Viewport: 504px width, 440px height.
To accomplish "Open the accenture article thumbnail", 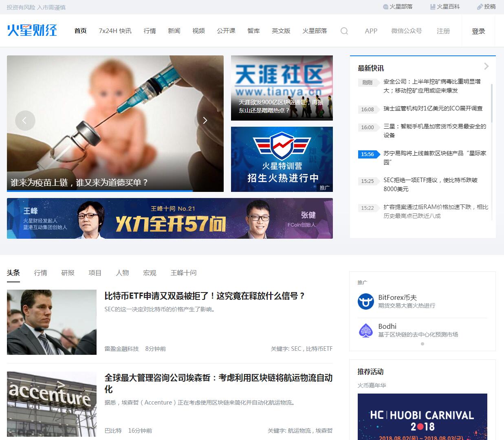I will pos(52,404).
